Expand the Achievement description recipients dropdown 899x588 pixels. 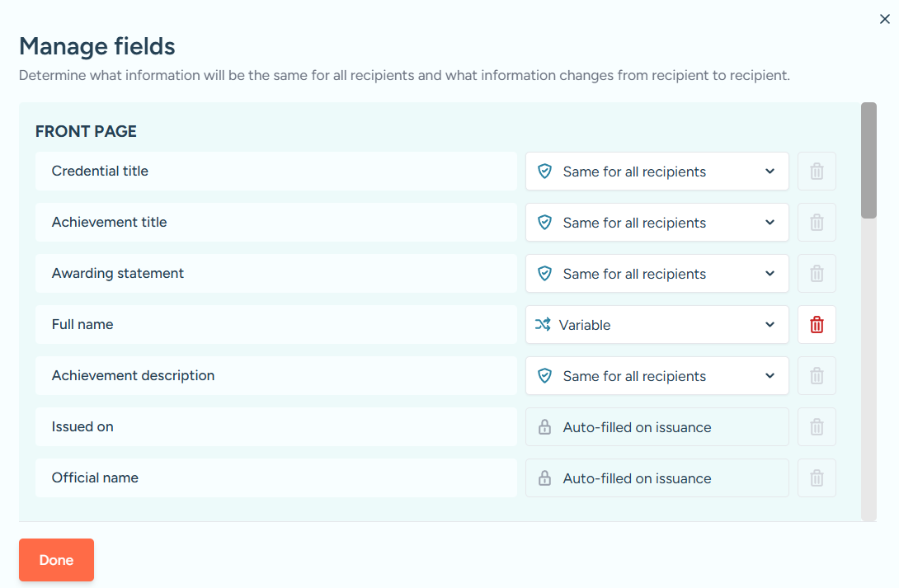657,376
